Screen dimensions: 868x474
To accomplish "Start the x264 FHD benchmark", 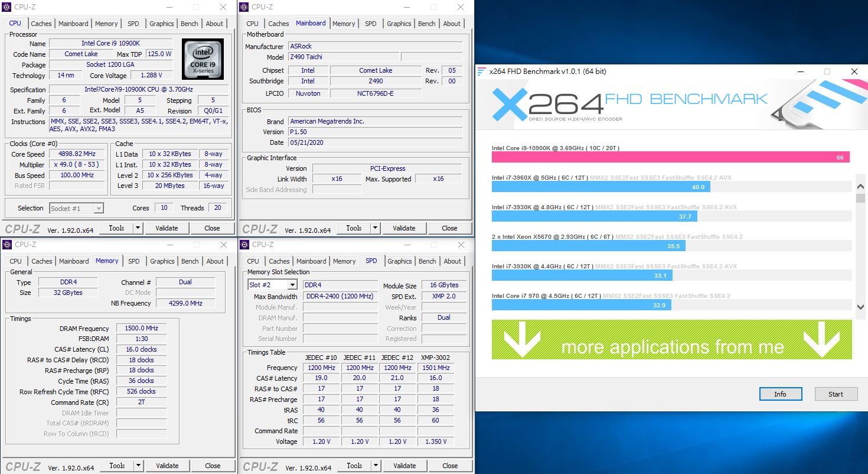I will point(836,394).
